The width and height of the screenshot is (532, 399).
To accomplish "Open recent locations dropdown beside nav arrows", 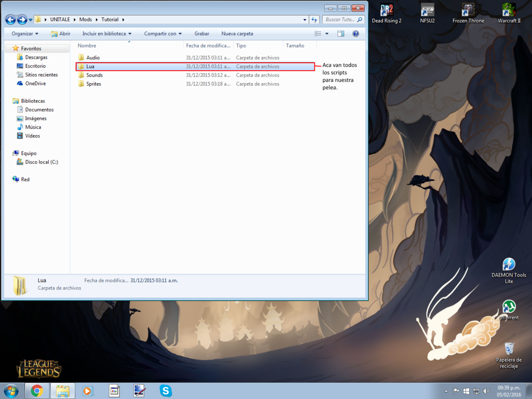I will click(x=31, y=20).
